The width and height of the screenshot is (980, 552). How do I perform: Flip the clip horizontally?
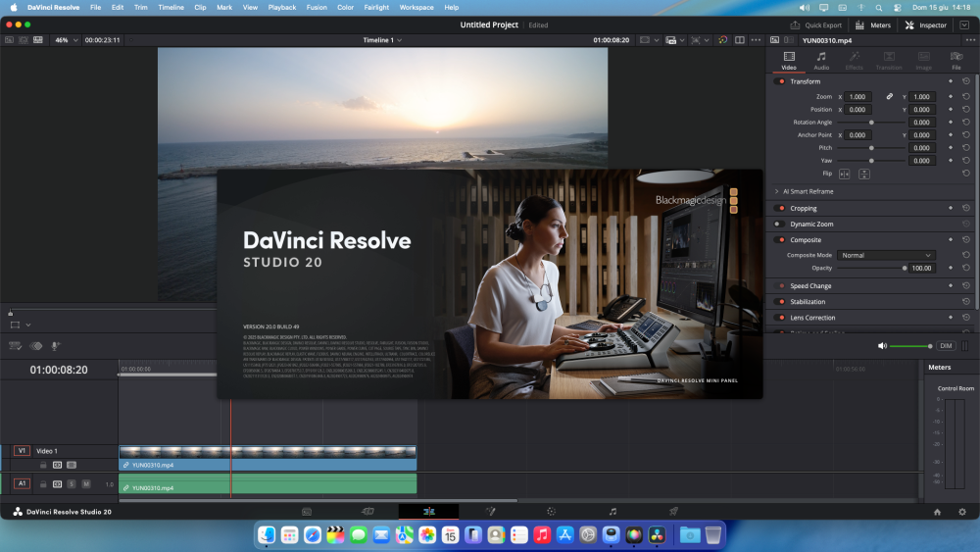click(845, 174)
